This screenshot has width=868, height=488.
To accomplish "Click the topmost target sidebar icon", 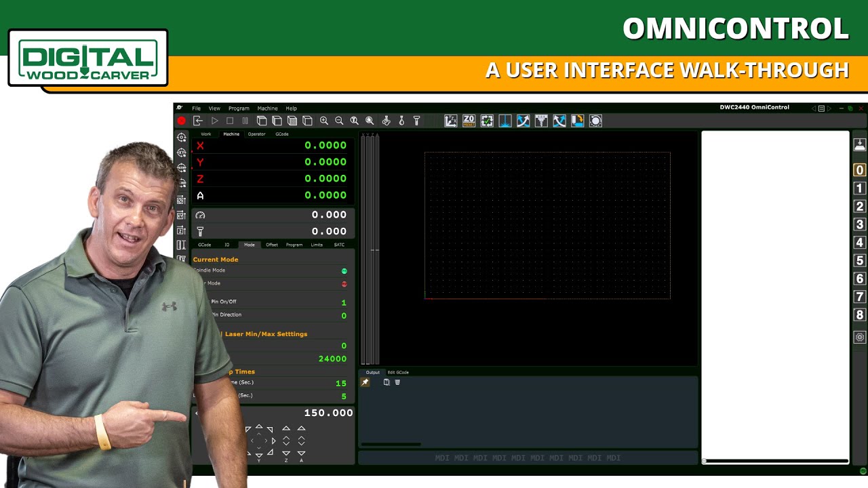I will pos(181,138).
